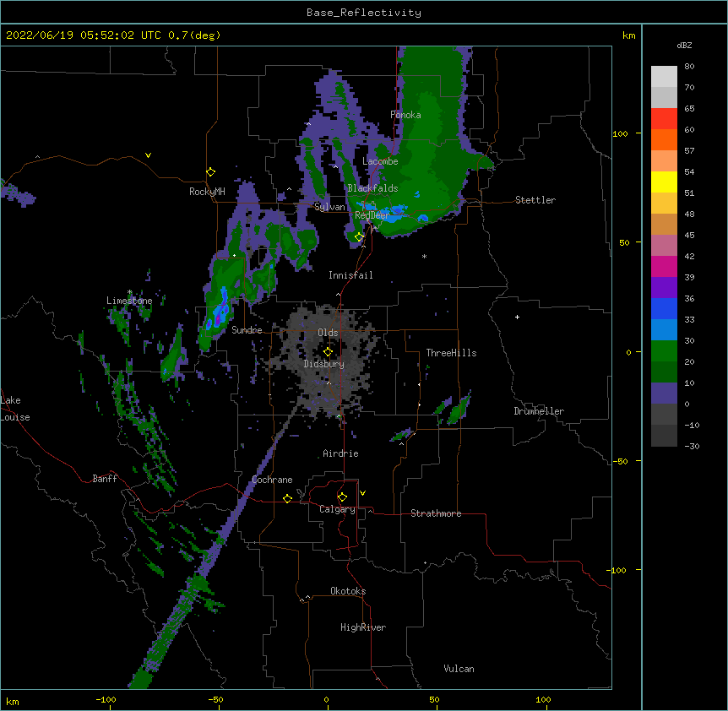Pick the red 60-65 dBZ legend swatch
Image resolution: width=728 pixels, height=711 pixels.
click(x=664, y=119)
